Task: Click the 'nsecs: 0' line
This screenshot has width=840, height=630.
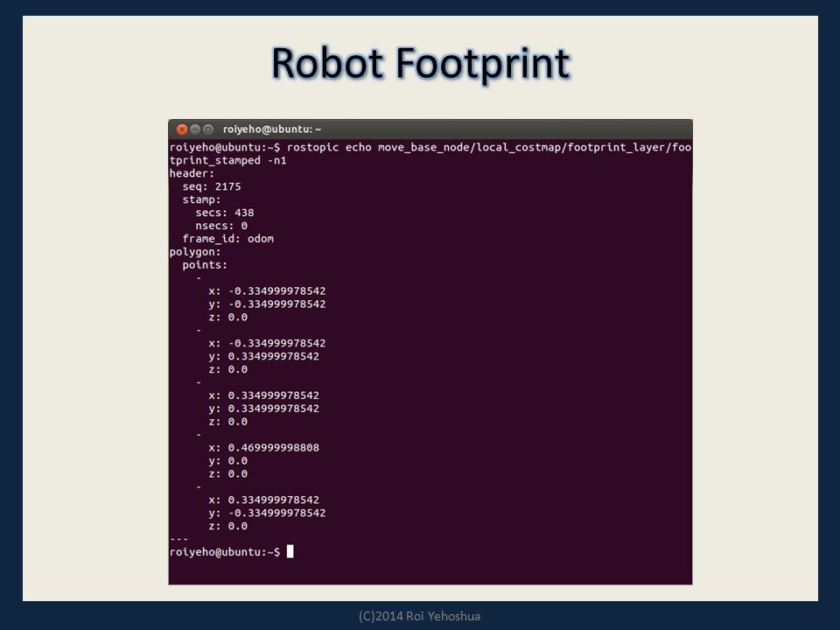Action: pos(221,226)
